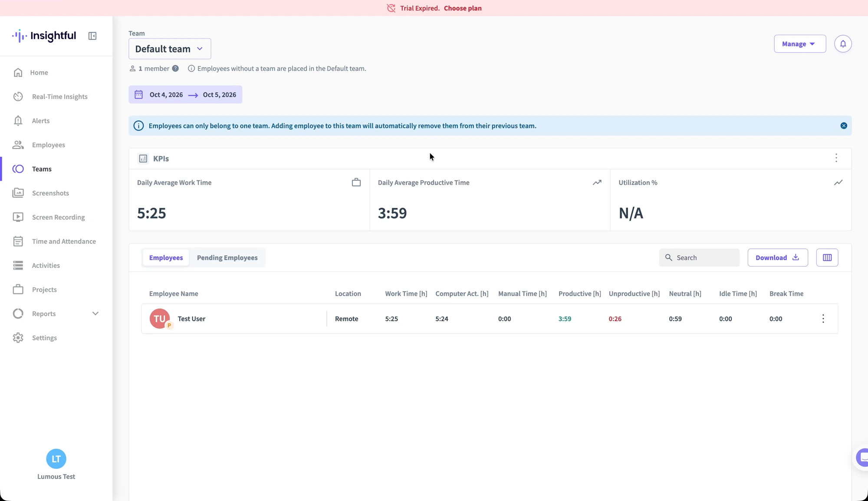This screenshot has width=868, height=501.
Task: Open the Default team dropdown
Action: (x=170, y=49)
